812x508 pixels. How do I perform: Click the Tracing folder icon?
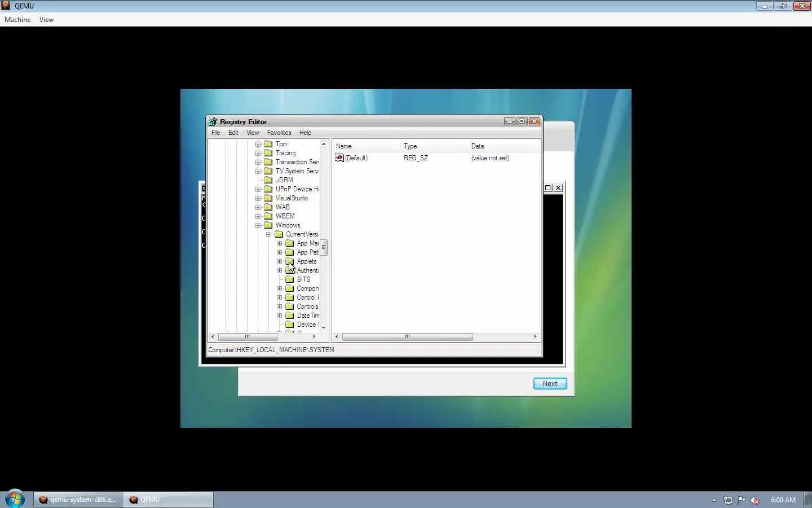point(268,153)
